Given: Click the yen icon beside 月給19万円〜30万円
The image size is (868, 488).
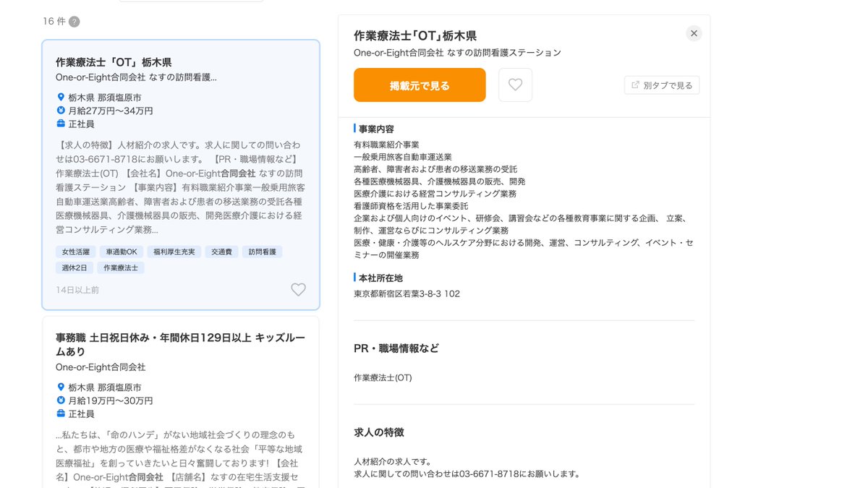Looking at the screenshot, I should (x=61, y=401).
